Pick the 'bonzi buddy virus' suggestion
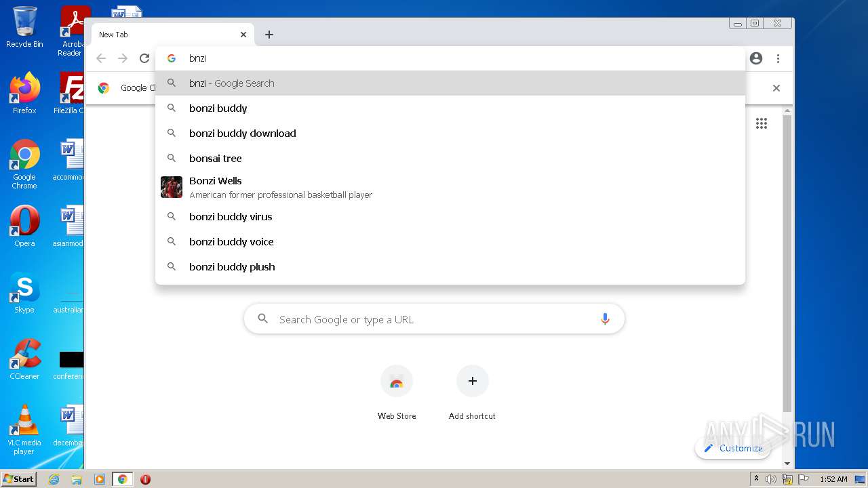 pos(450,217)
